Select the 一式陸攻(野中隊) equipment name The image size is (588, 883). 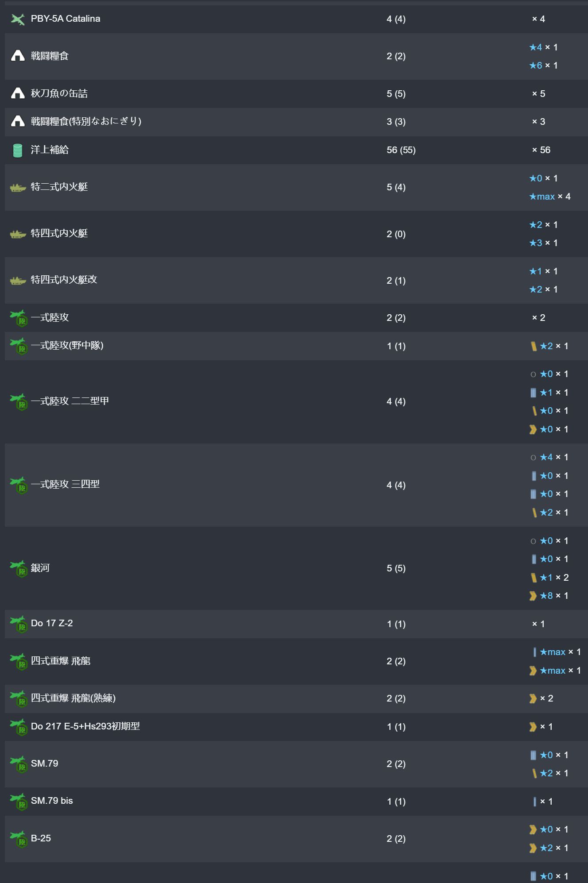point(67,346)
